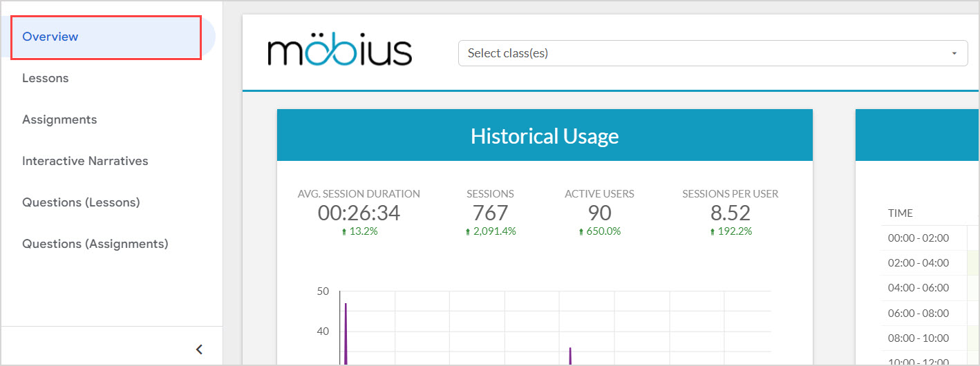
Task: Navigate to Questions (Assignments)
Action: (x=95, y=244)
